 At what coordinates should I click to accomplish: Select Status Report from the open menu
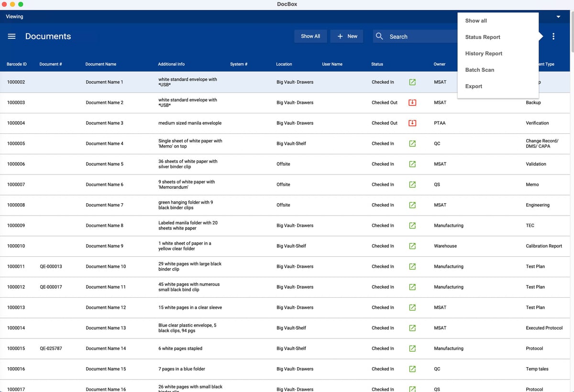click(482, 37)
